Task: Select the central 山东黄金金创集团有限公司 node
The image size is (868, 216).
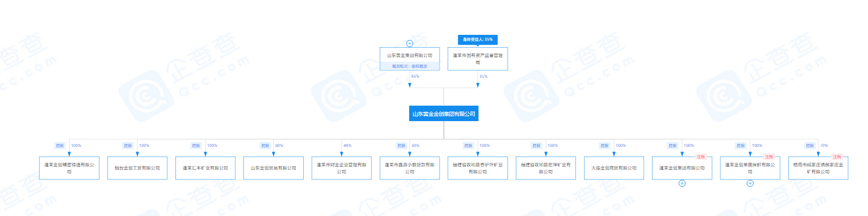Action: (443, 114)
